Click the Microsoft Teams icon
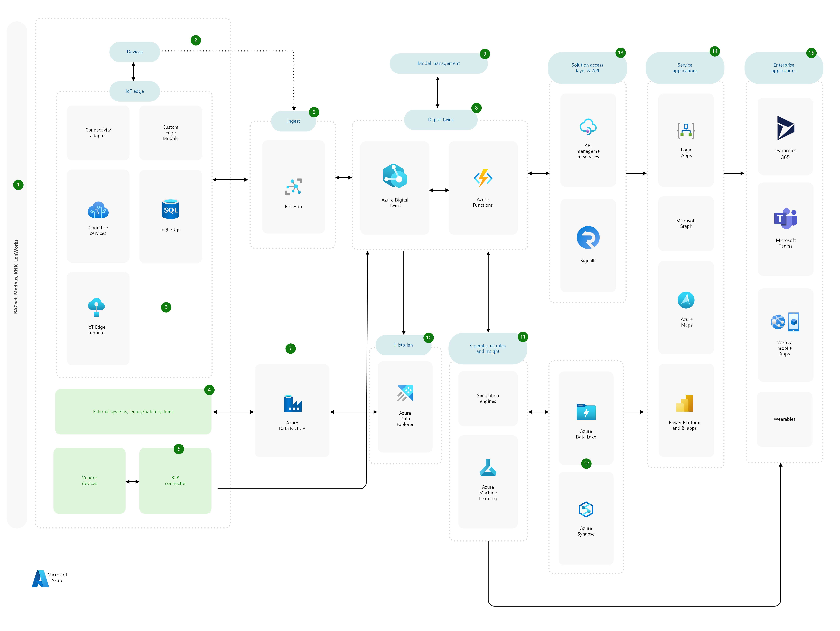Screen dimensions: 840x631 pyautogui.click(x=785, y=219)
